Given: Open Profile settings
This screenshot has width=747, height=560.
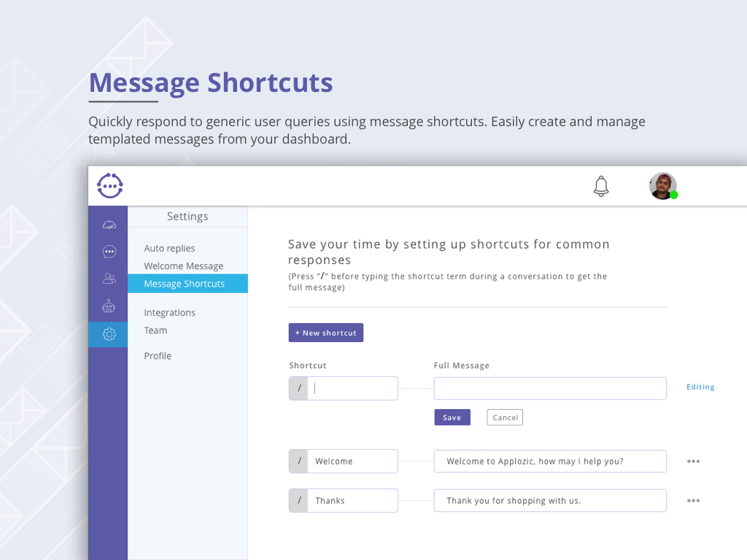Looking at the screenshot, I should click(x=158, y=356).
